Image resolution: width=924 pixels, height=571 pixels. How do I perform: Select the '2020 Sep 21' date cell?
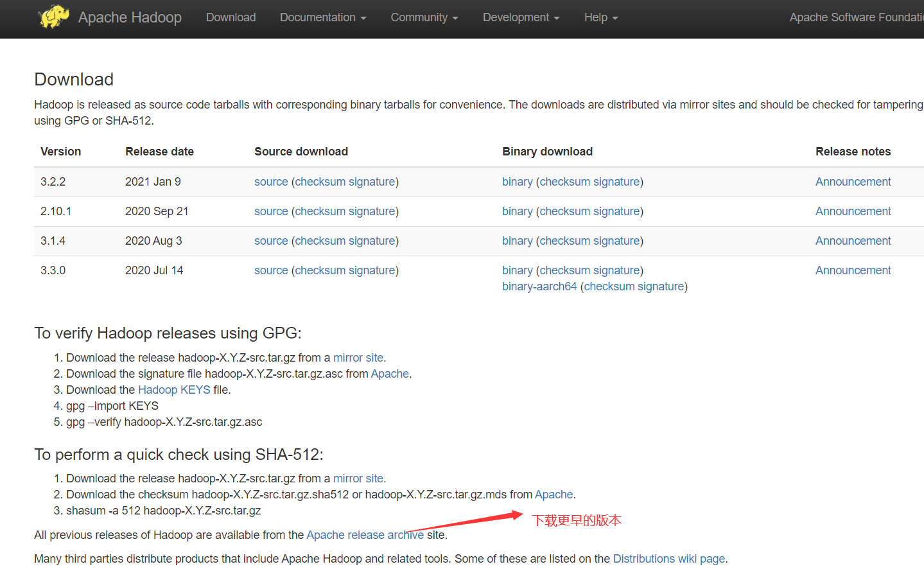click(157, 211)
